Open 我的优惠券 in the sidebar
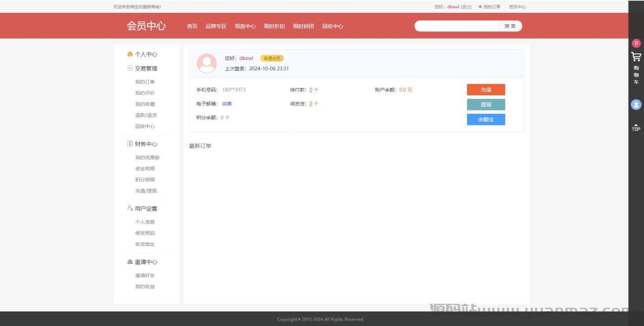The image size is (644, 326). 147,158
